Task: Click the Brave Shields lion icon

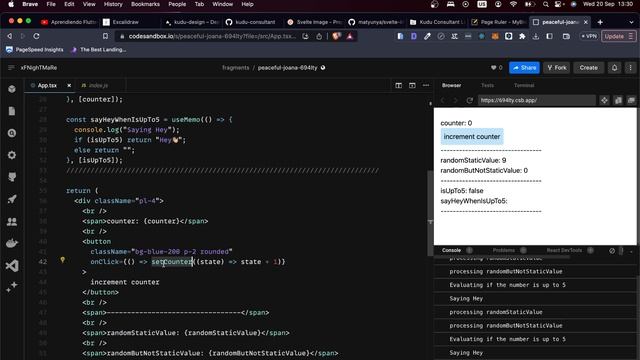Action: pos(336,36)
